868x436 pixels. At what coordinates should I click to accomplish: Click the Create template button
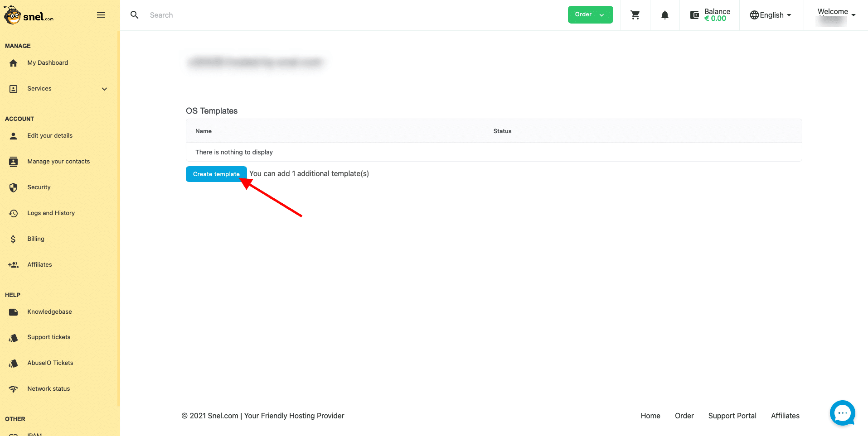[216, 174]
